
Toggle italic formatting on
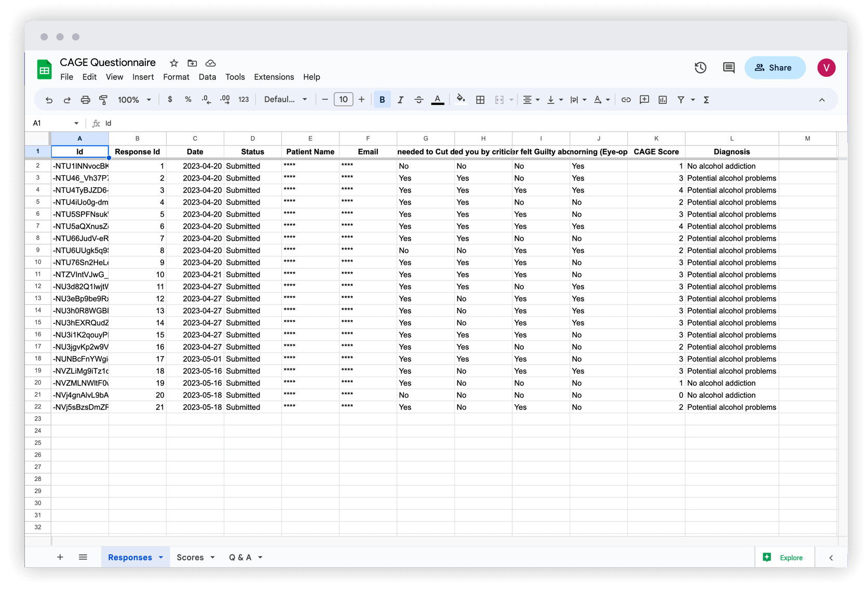400,99
